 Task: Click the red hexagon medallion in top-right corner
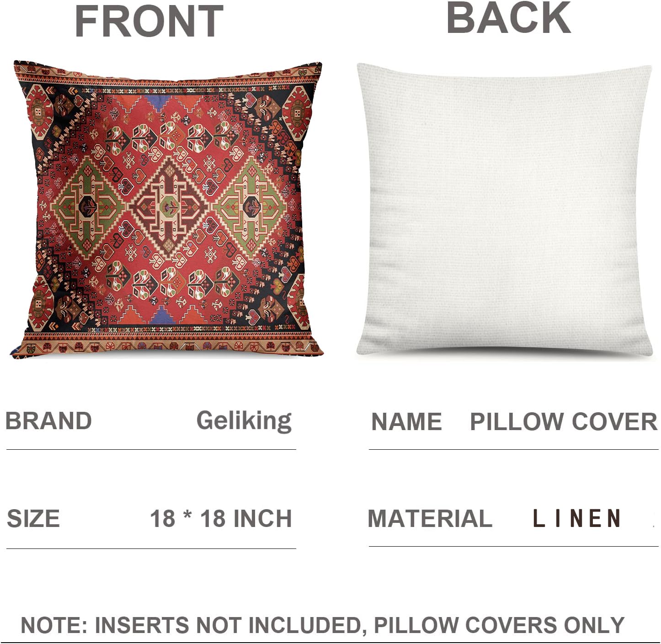(x=297, y=112)
